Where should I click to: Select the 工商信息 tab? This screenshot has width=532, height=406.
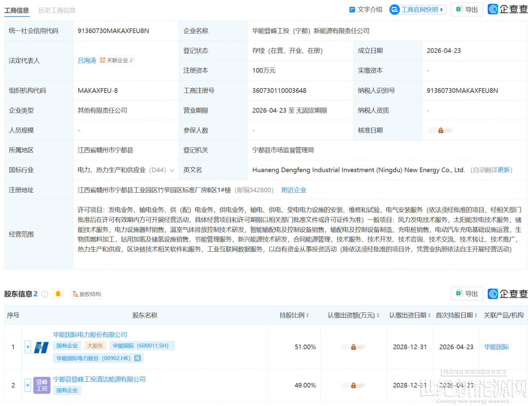(x=17, y=10)
